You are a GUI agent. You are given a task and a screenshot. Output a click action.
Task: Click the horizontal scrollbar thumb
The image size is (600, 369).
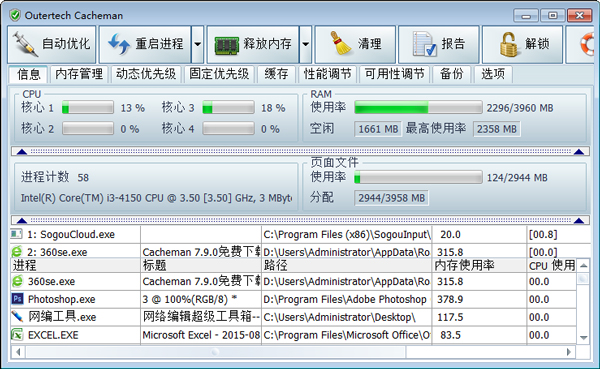click(x=215, y=351)
